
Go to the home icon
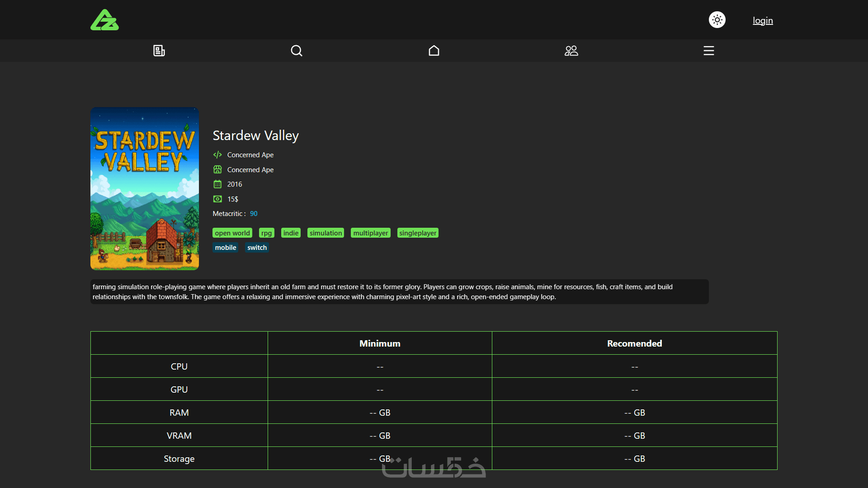(x=434, y=51)
